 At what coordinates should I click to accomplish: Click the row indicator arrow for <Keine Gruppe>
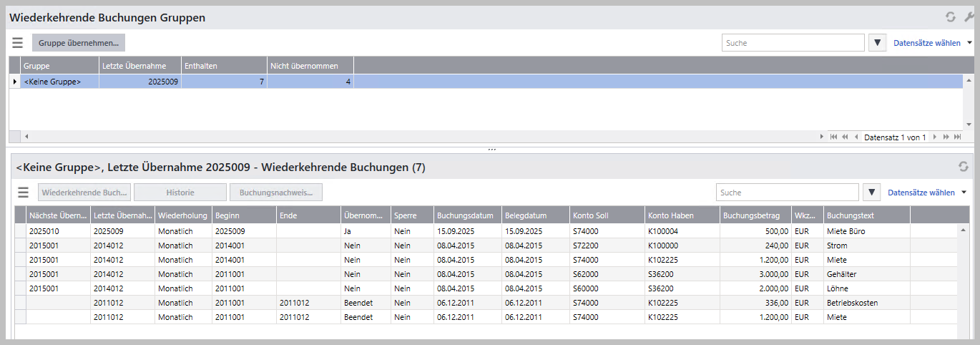[x=15, y=82]
